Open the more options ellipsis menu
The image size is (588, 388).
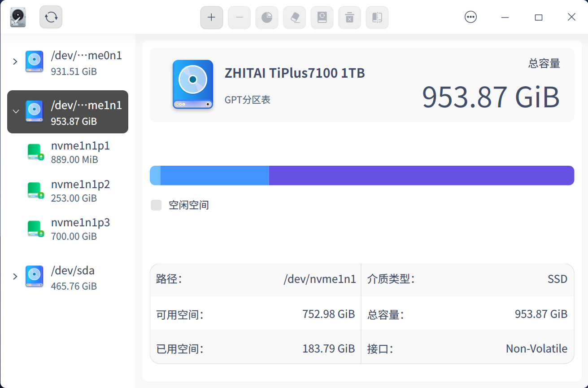[470, 17]
